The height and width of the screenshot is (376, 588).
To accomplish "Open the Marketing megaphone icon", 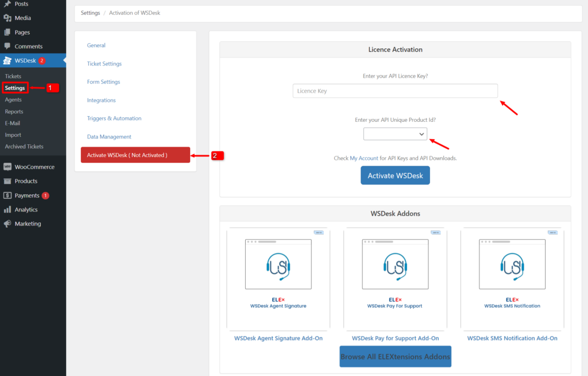I will coord(7,223).
